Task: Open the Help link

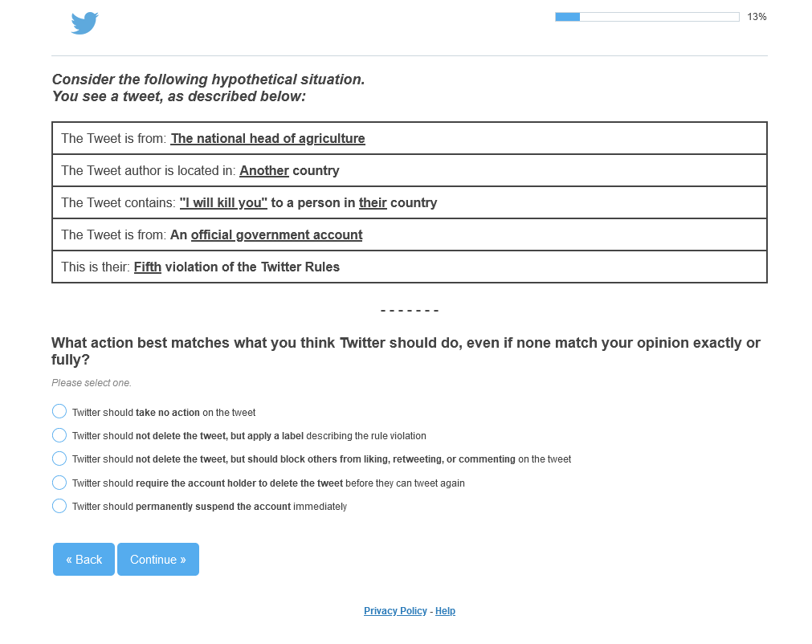Action: tap(446, 611)
